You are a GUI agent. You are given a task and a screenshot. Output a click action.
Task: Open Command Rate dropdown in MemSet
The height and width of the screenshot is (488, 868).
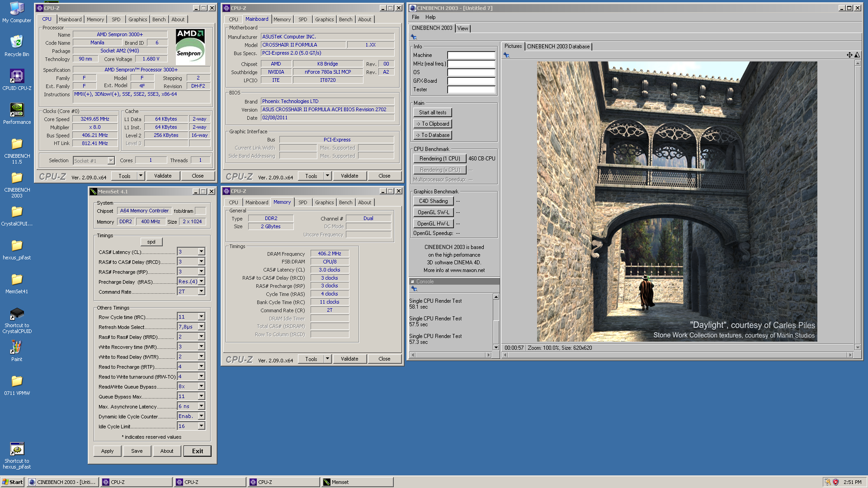[201, 291]
